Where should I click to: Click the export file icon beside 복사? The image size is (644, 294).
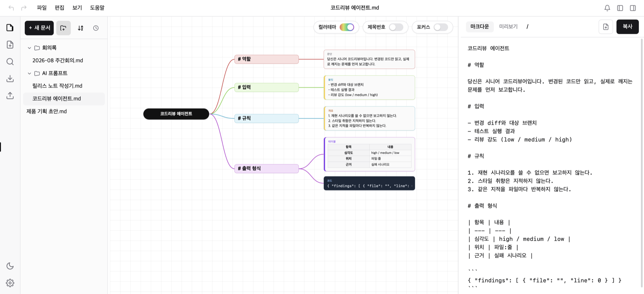point(606,27)
